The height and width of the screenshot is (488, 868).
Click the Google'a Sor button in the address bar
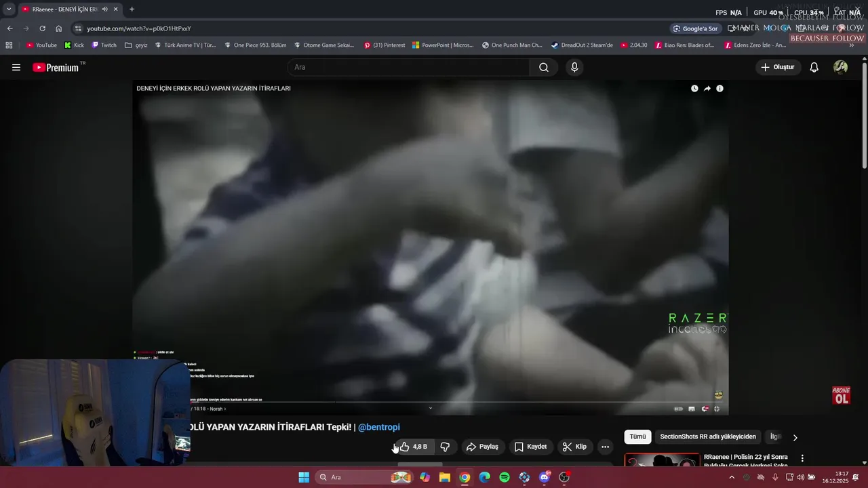pyautogui.click(x=695, y=28)
